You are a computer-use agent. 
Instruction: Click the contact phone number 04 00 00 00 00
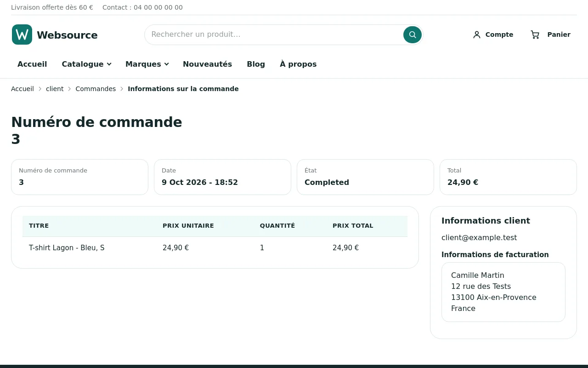pos(158,7)
